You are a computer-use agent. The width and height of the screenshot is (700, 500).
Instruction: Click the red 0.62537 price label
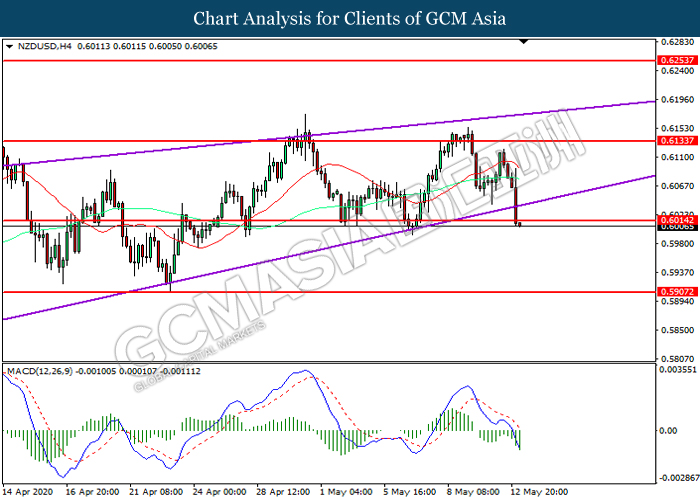point(677,60)
